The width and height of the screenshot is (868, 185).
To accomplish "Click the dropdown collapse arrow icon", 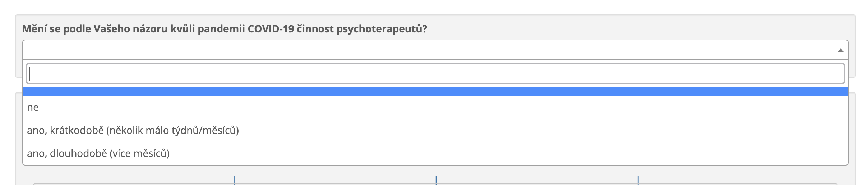I will point(840,50).
